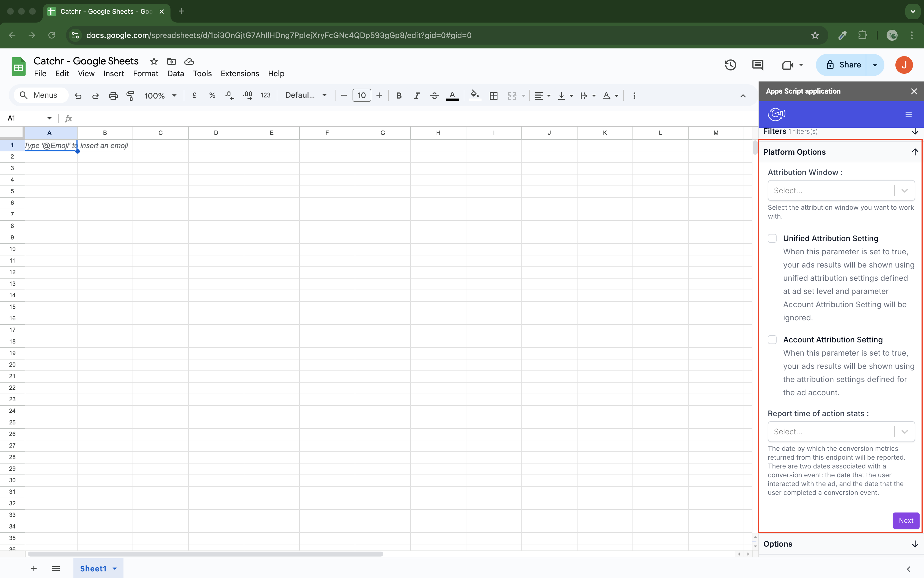Image resolution: width=924 pixels, height=578 pixels.
Task: Check the cloud document status icon
Action: coord(189,61)
